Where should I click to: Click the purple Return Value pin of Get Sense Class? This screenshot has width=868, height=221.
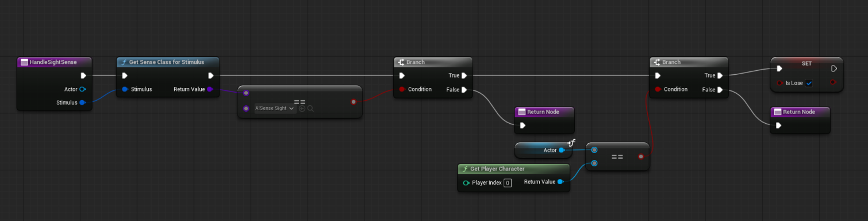tap(210, 89)
